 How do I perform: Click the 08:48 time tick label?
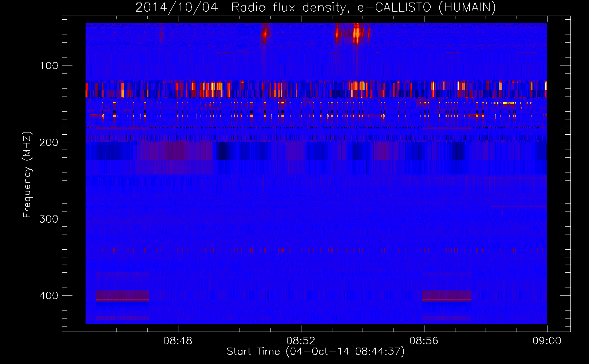tap(178, 341)
